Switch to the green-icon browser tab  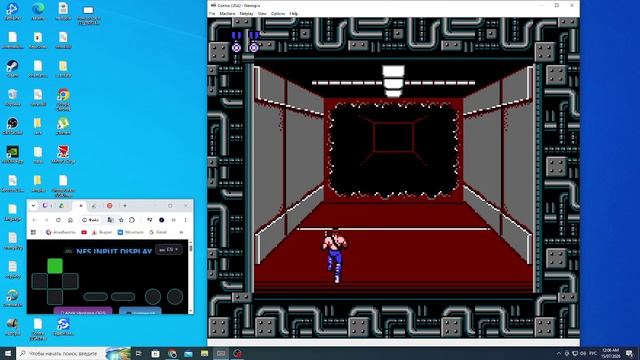pos(62,206)
